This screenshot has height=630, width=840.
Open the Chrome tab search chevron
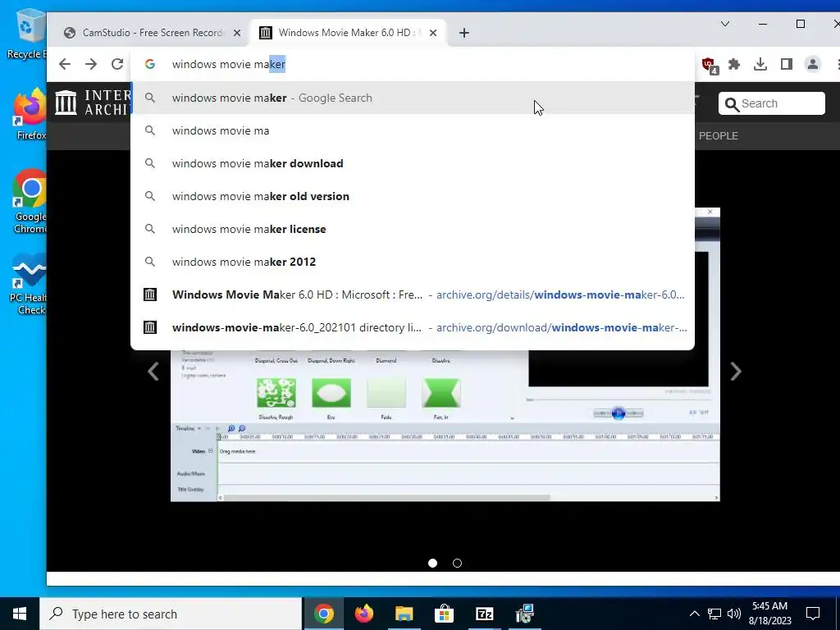coord(725,24)
